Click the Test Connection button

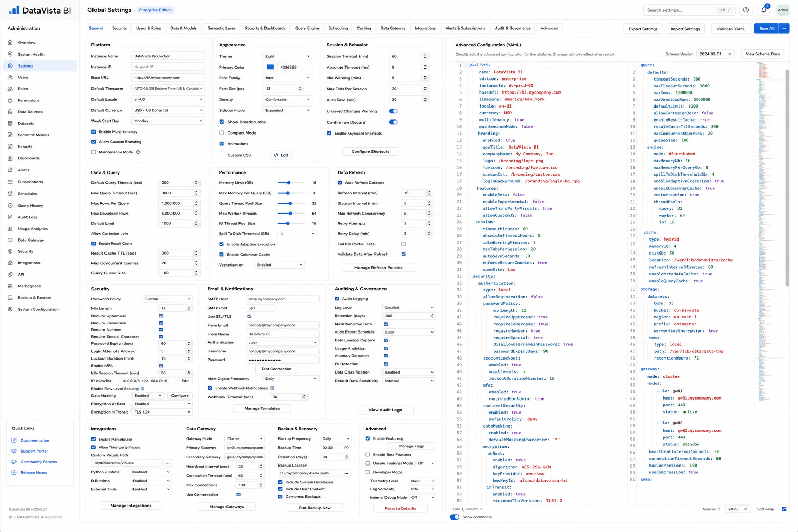pos(276,369)
